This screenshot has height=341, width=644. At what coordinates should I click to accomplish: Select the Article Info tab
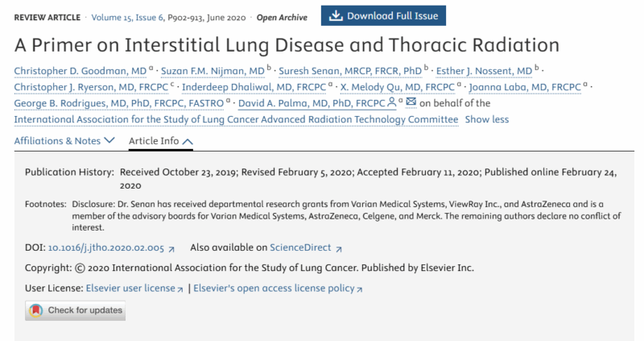point(160,141)
